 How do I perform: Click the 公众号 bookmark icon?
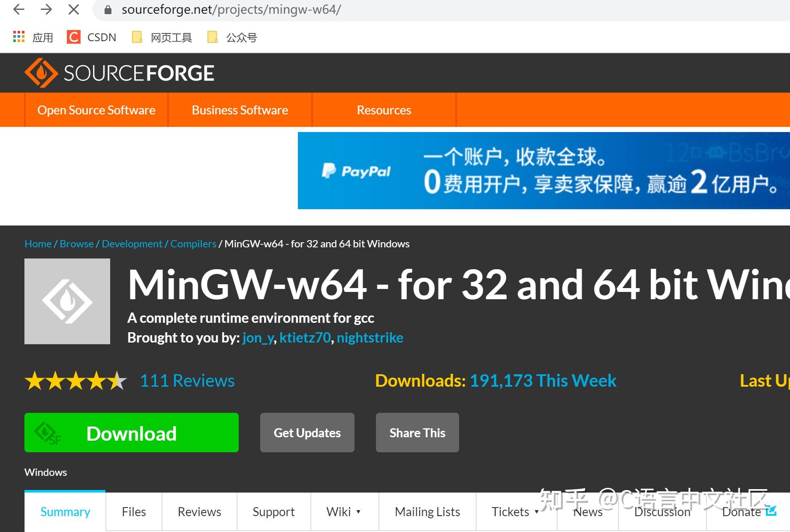click(213, 37)
